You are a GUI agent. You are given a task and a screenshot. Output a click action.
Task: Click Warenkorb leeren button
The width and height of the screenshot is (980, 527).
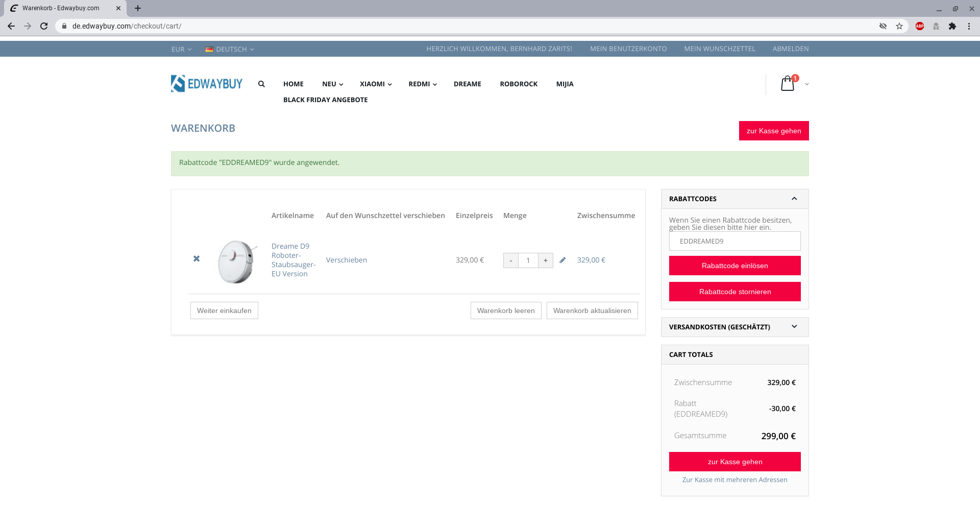pos(506,310)
